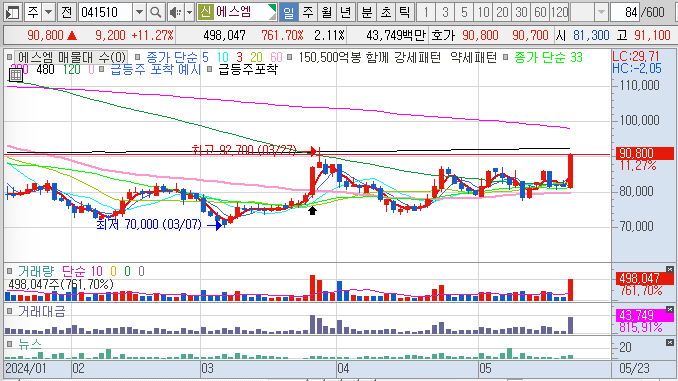Click the 815.91% value ratio label
Viewport: 678px width, 381px height.
(x=640, y=327)
